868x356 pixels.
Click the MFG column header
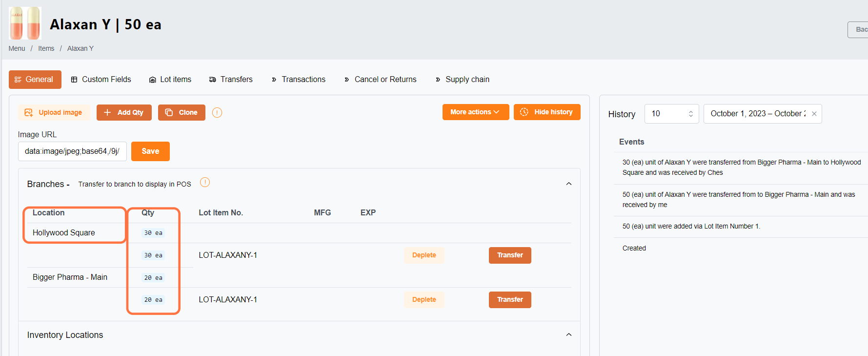[x=323, y=213]
